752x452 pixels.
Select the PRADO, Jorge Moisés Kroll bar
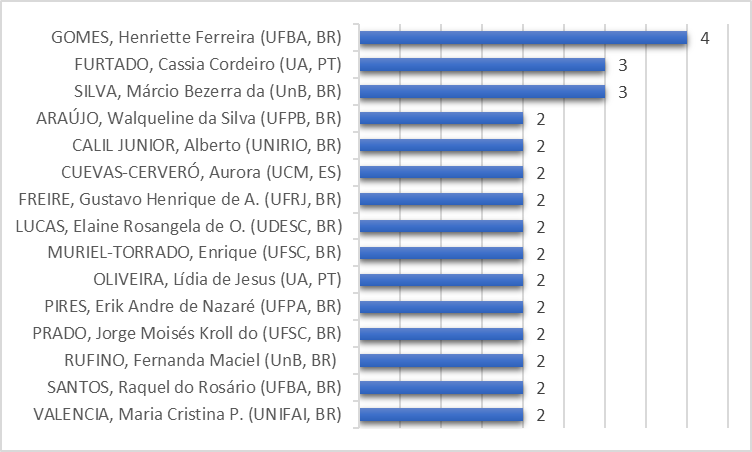[x=441, y=334]
